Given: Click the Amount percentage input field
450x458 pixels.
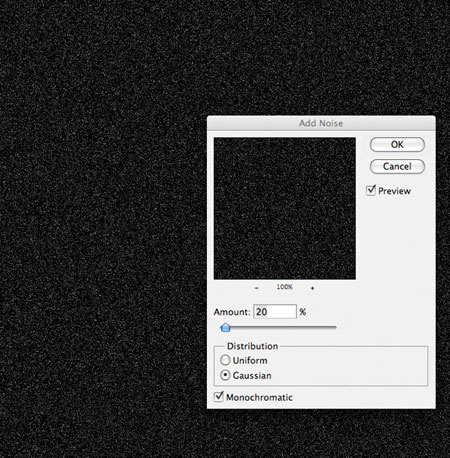Looking at the screenshot, I should (x=275, y=312).
